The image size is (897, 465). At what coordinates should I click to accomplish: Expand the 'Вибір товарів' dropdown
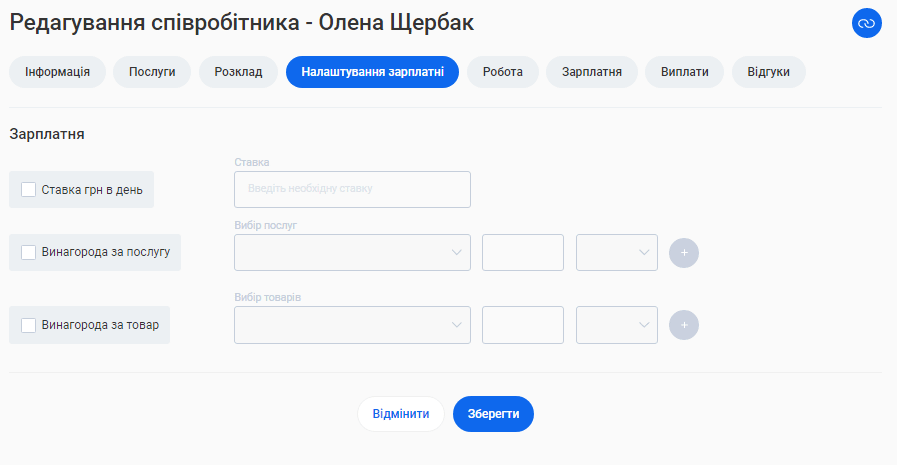pyautogui.click(x=352, y=325)
